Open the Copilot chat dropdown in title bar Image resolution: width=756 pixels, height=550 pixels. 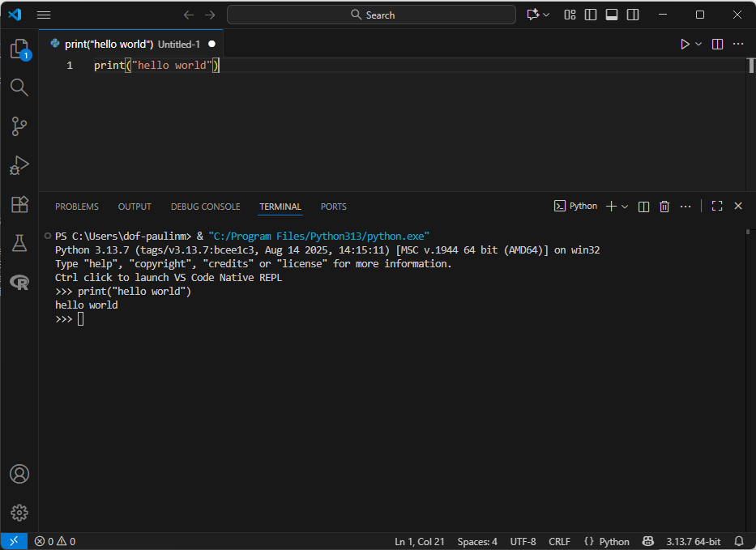pyautogui.click(x=546, y=15)
